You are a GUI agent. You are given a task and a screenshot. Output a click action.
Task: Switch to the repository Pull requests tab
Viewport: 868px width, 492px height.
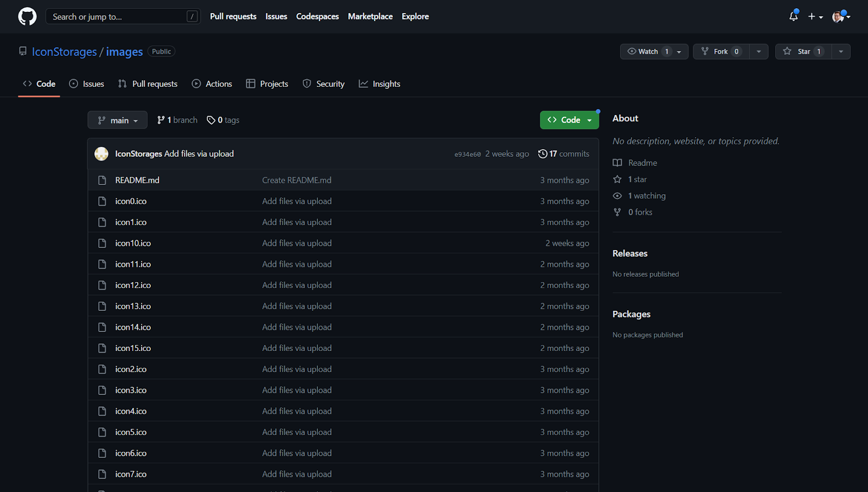(x=148, y=84)
